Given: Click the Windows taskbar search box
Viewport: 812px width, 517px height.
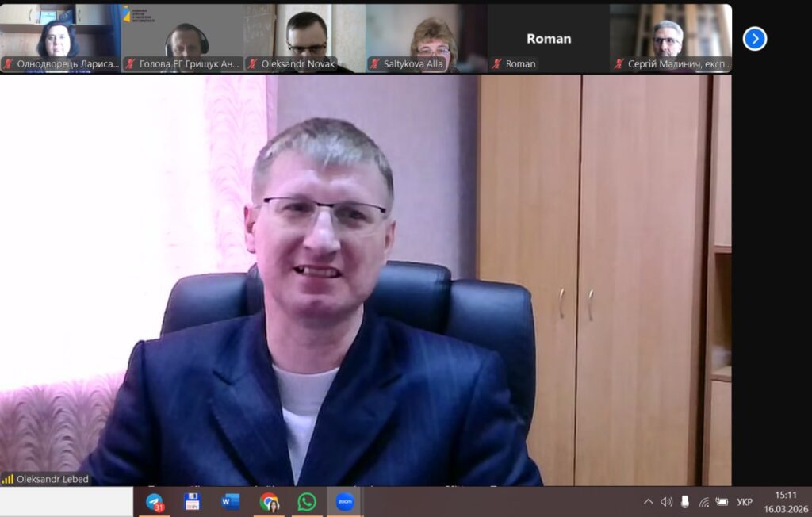Looking at the screenshot, I should 67,502.
